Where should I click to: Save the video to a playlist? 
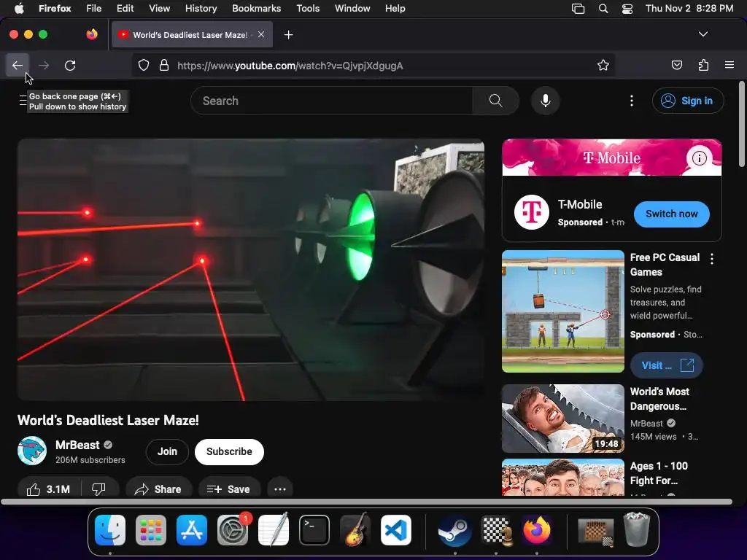click(228, 489)
